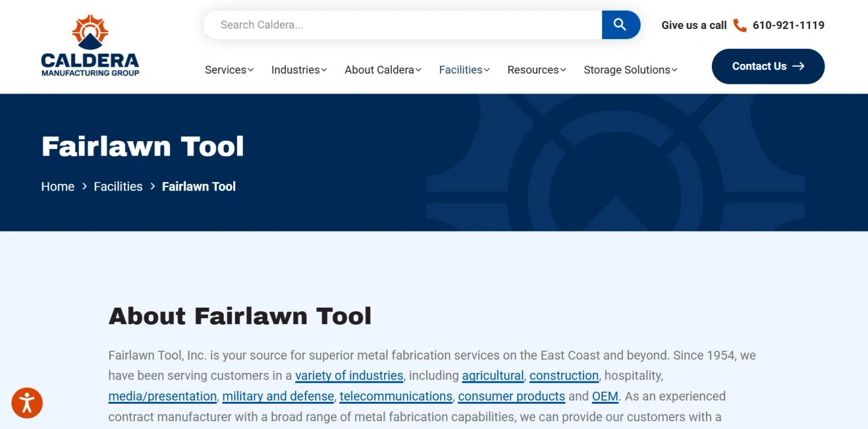The image size is (868, 429).
Task: Expand the chevron next to Industries
Action: [x=324, y=70]
